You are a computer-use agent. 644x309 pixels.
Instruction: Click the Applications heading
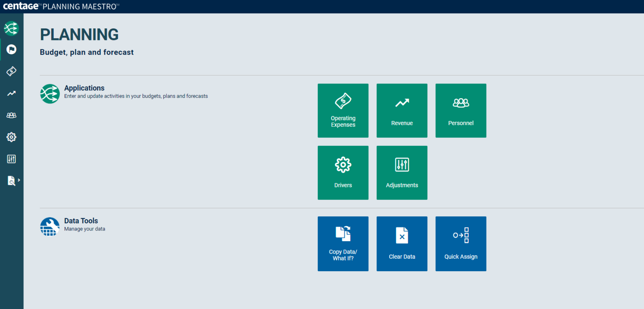[x=84, y=88]
